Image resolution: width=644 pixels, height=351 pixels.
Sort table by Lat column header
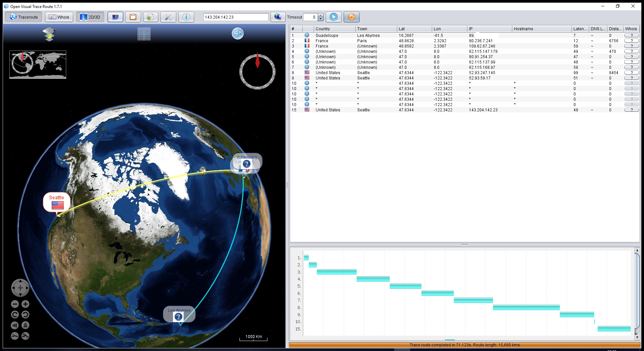[x=414, y=29]
